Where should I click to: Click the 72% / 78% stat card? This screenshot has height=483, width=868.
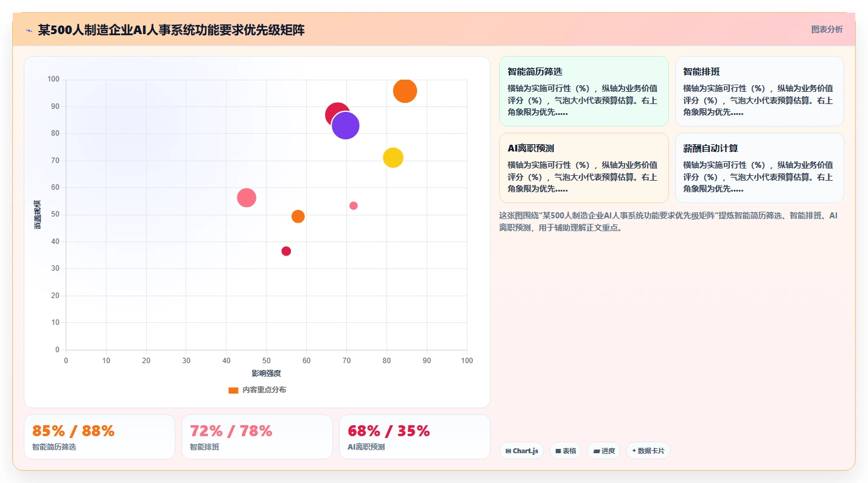[x=257, y=437]
